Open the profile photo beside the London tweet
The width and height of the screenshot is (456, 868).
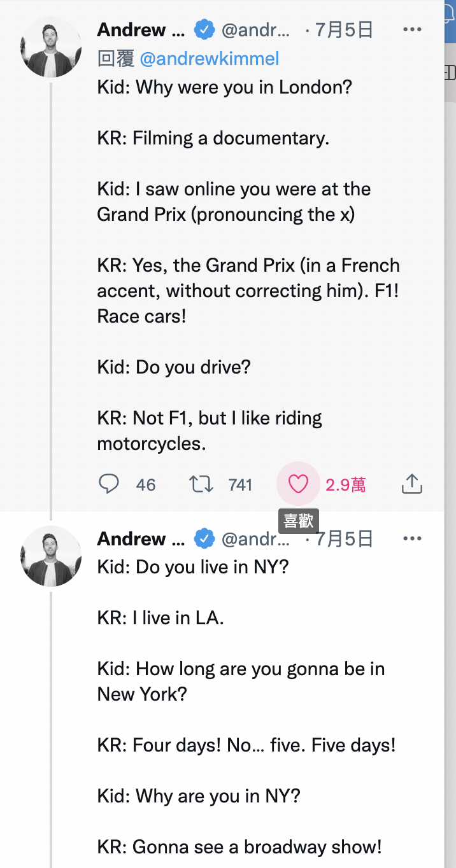coord(51,47)
